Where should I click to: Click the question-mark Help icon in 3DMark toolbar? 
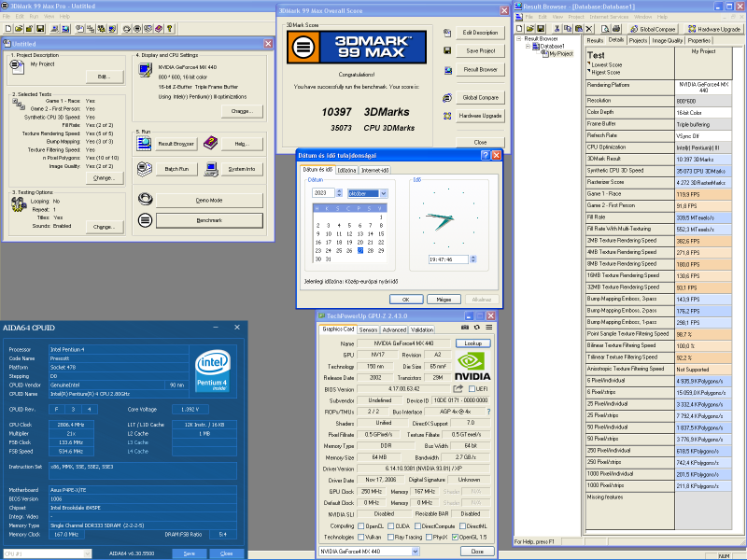169,29
